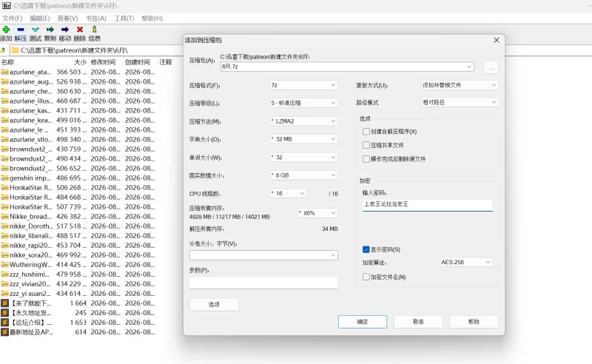592x364 pixels.
Task: Sort by 名称 column header
Action: tap(7, 62)
